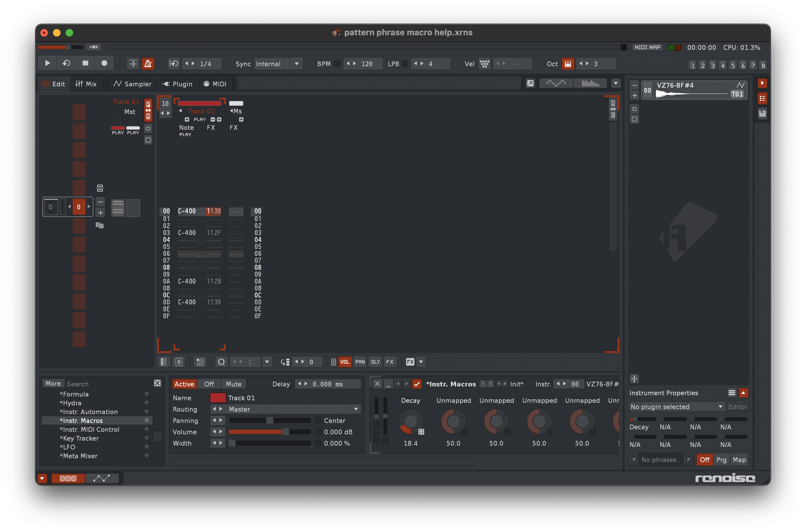
Task: Select instrument VZ76-8F#4 in list
Action: (x=695, y=90)
